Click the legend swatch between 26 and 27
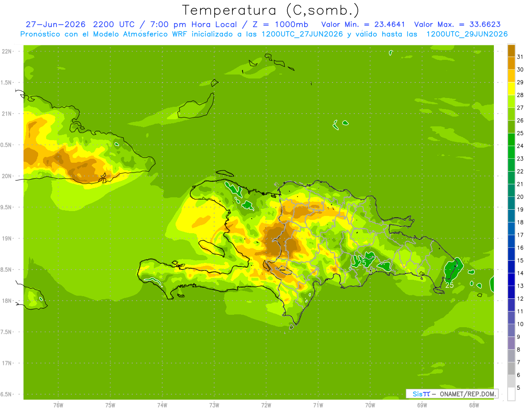Screen dimensions: 532x411 point(511,114)
